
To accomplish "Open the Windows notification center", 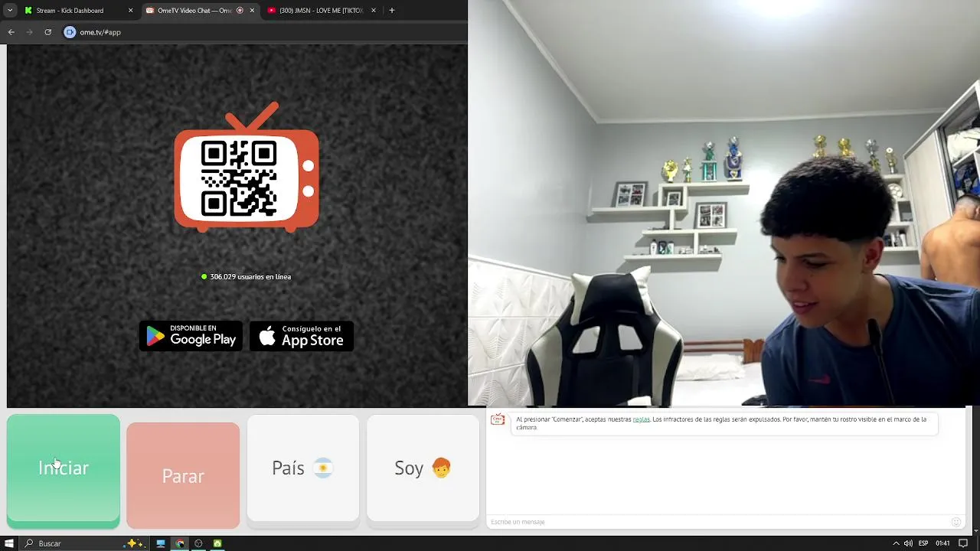I will 963,543.
